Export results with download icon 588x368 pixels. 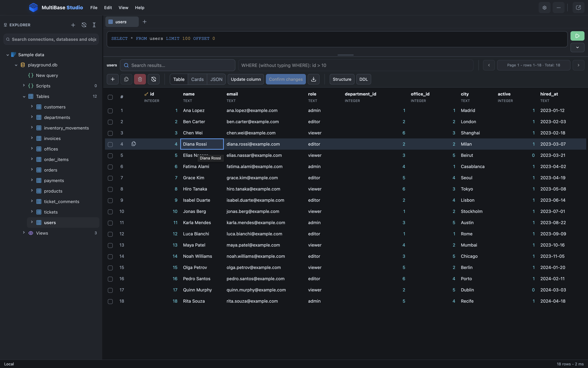313,79
